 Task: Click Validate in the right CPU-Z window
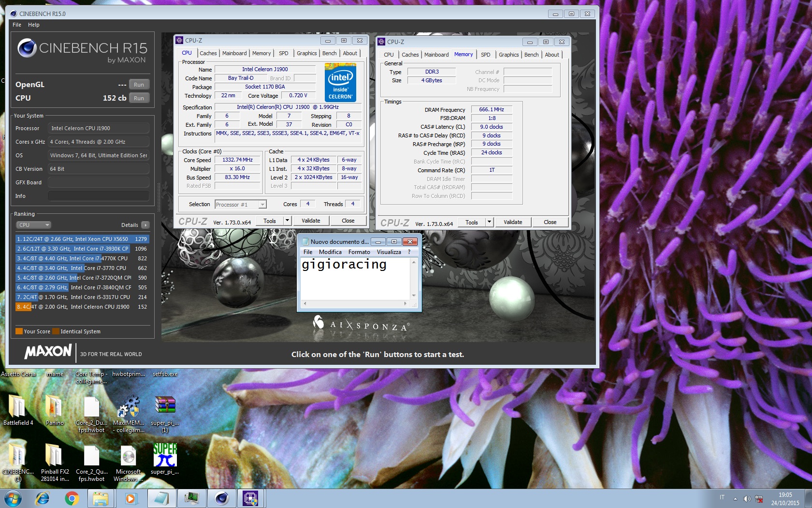pyautogui.click(x=513, y=222)
